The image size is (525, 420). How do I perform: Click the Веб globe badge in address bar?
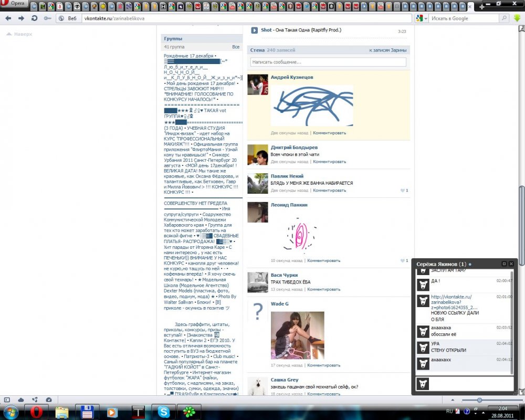click(67, 18)
